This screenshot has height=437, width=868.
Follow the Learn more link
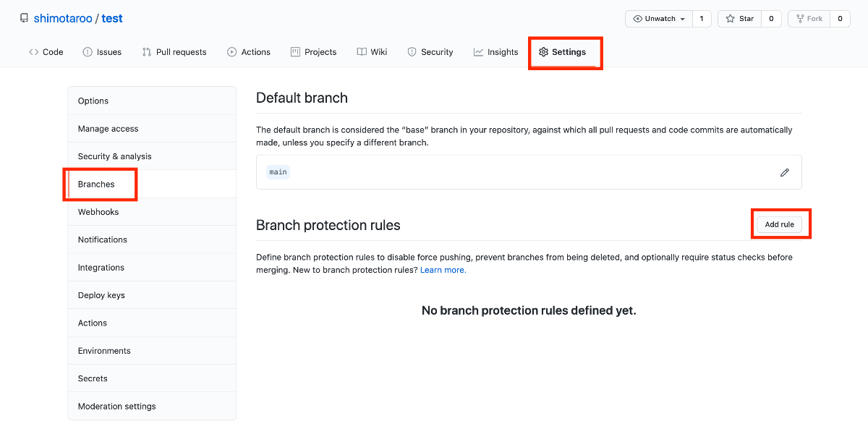point(443,270)
